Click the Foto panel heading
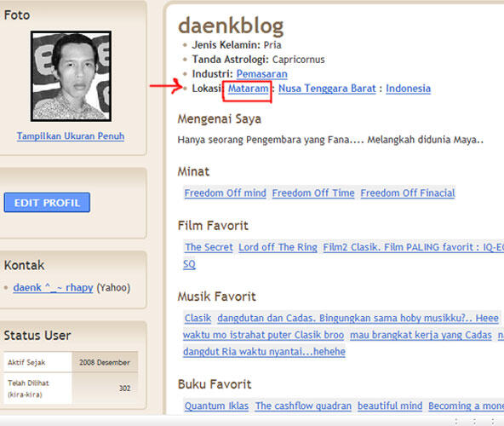The width and height of the screenshot is (504, 426). point(17,15)
